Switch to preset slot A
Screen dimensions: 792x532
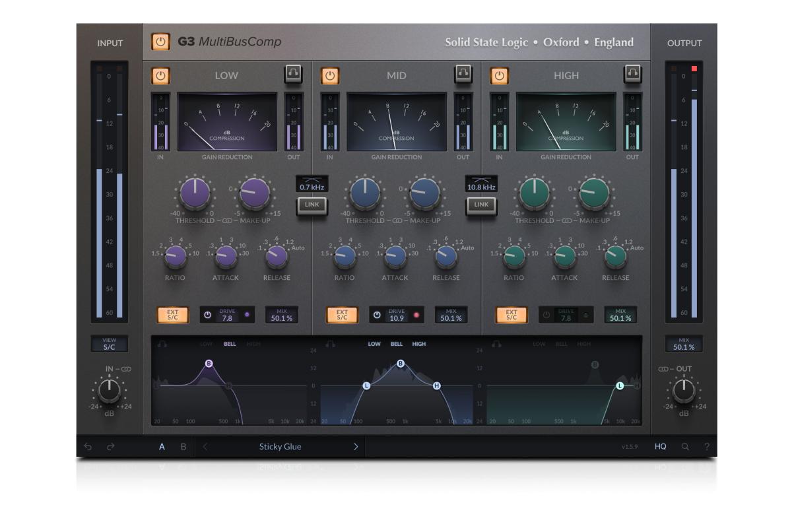point(162,447)
